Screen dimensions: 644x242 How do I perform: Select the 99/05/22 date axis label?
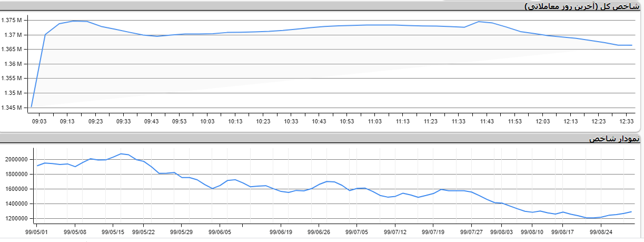click(x=143, y=231)
